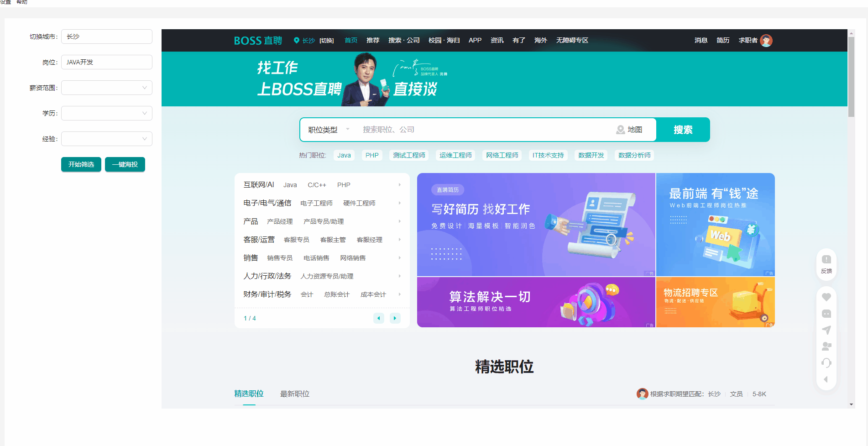
Task: Open the 搜索·公司 nav item
Action: click(x=404, y=40)
